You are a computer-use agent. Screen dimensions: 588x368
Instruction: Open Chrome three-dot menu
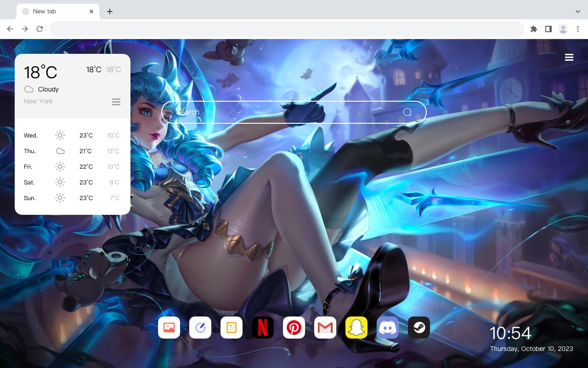click(578, 29)
